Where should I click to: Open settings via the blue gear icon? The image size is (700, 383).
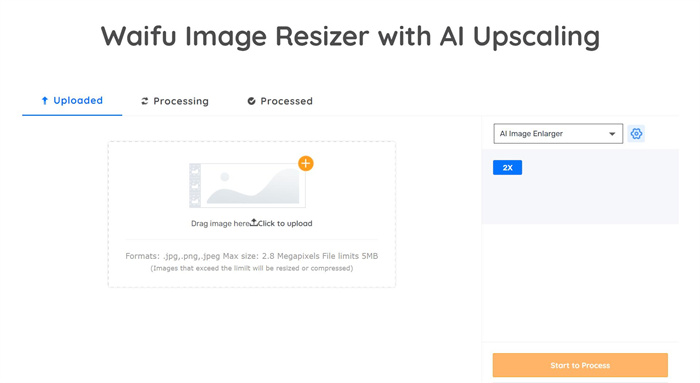point(636,133)
